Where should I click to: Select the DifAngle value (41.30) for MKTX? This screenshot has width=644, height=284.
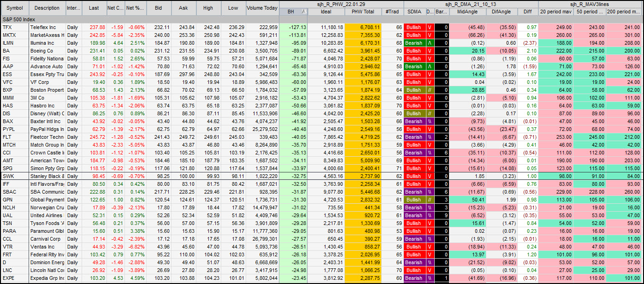pyautogui.click(x=501, y=35)
